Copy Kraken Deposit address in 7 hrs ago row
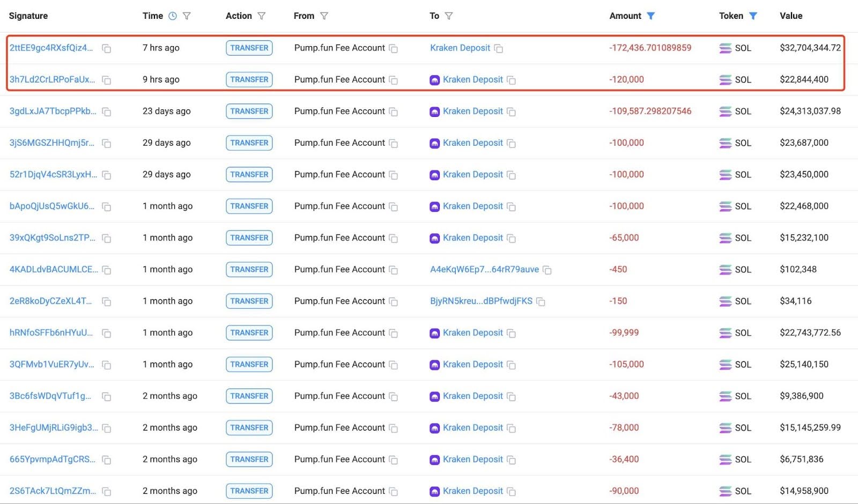Viewport: 858px width, 504px height. (498, 49)
